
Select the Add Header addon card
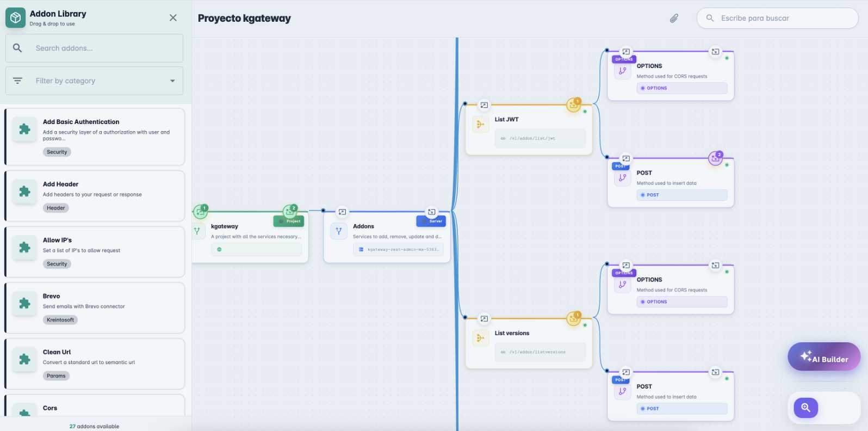click(x=95, y=196)
